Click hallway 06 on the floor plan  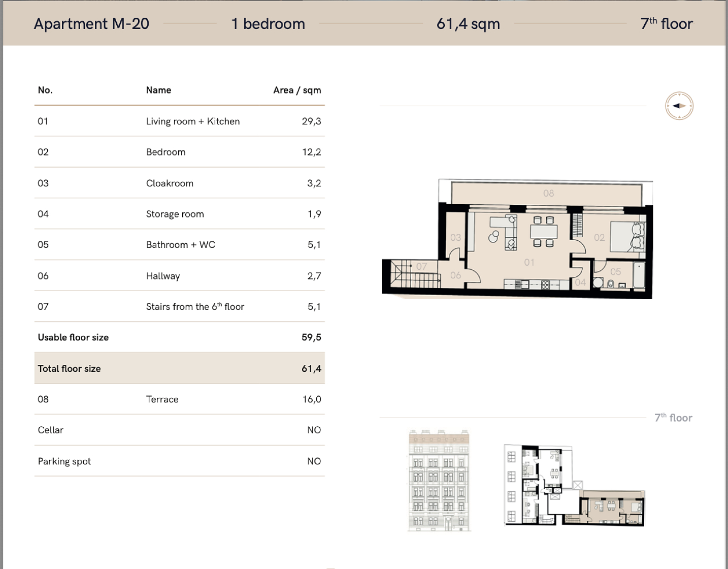455,275
